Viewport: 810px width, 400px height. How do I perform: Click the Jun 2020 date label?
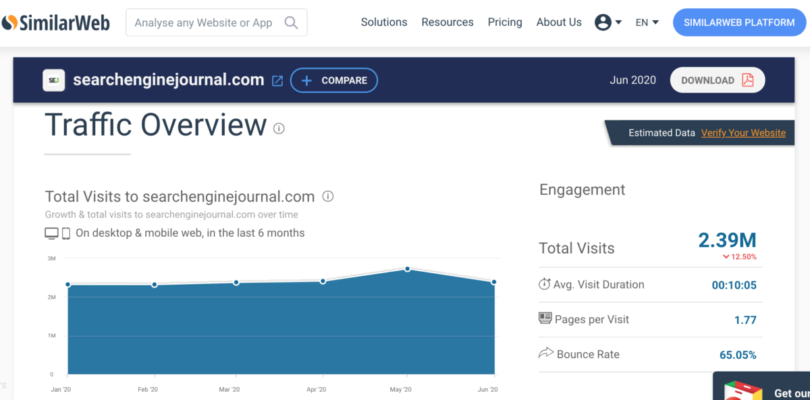click(633, 80)
